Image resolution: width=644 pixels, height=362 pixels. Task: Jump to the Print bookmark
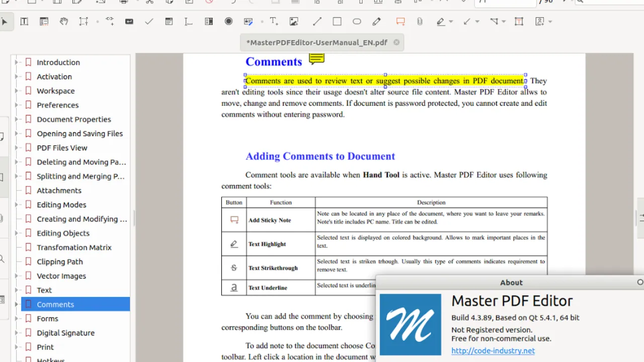pos(45,347)
